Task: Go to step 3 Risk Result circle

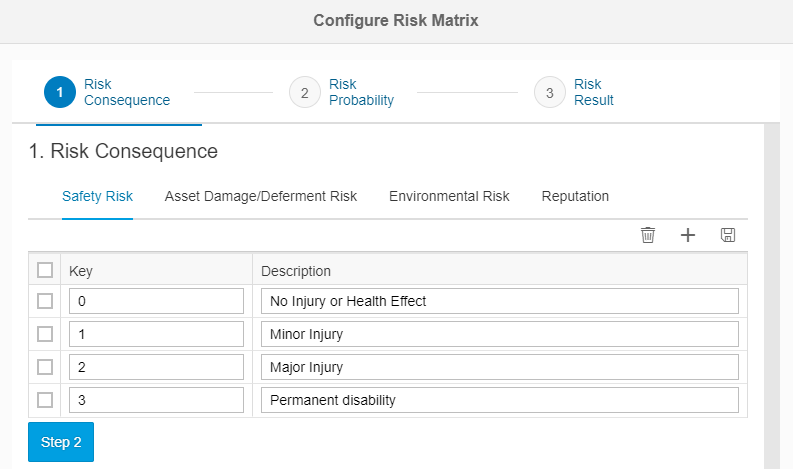Action: (549, 92)
